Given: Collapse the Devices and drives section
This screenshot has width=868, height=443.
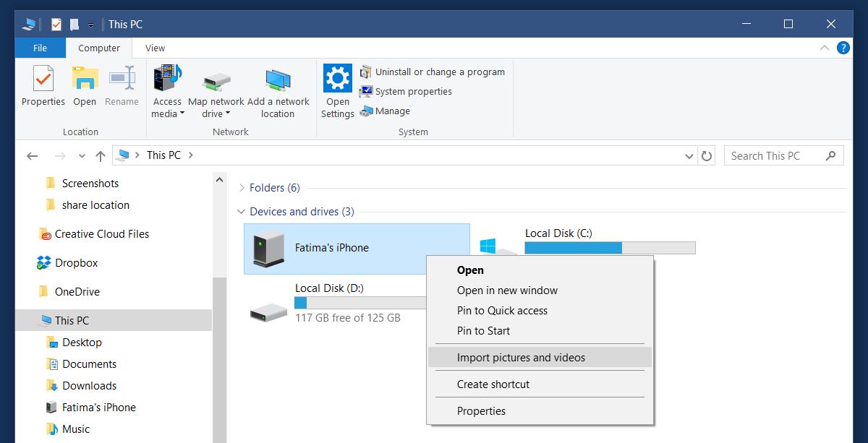Looking at the screenshot, I should pyautogui.click(x=242, y=212).
